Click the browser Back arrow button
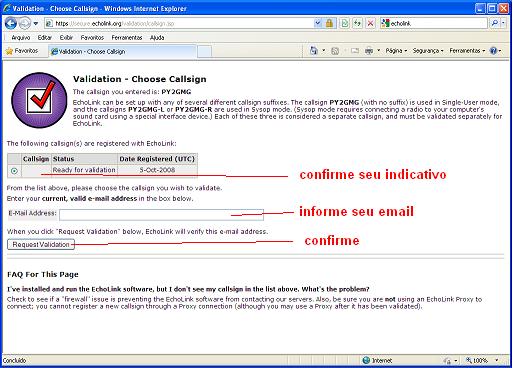The width and height of the screenshot is (513, 368). pyautogui.click(x=11, y=23)
